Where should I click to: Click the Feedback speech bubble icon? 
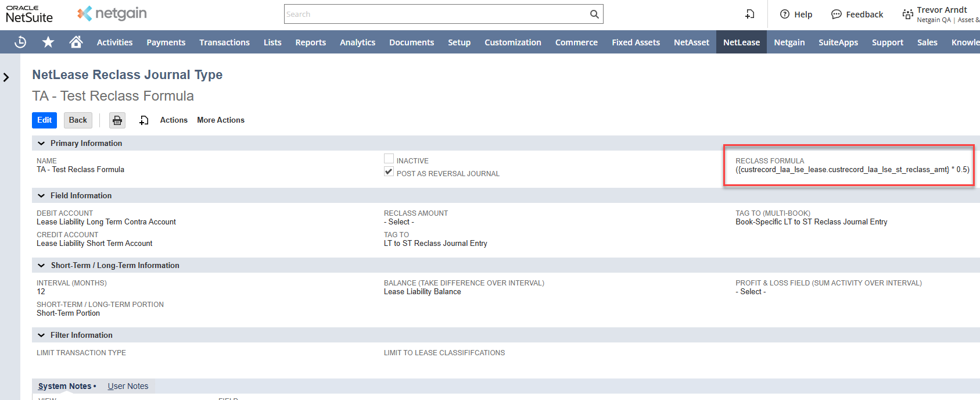(x=837, y=14)
